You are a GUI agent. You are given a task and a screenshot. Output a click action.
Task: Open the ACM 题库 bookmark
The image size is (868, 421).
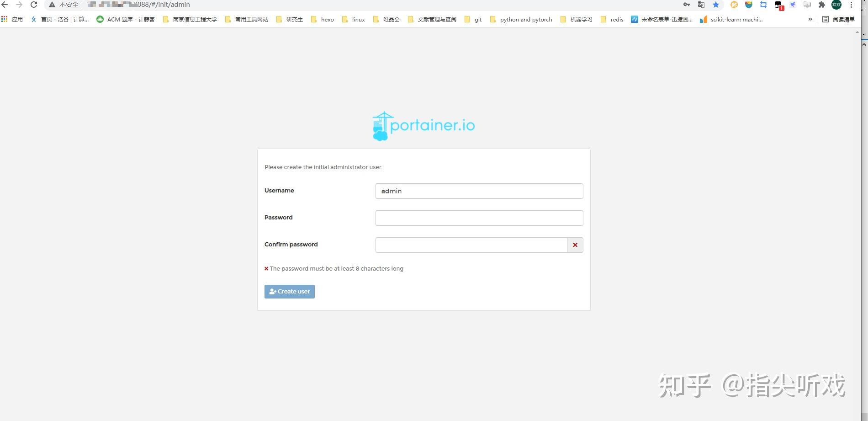coord(126,19)
